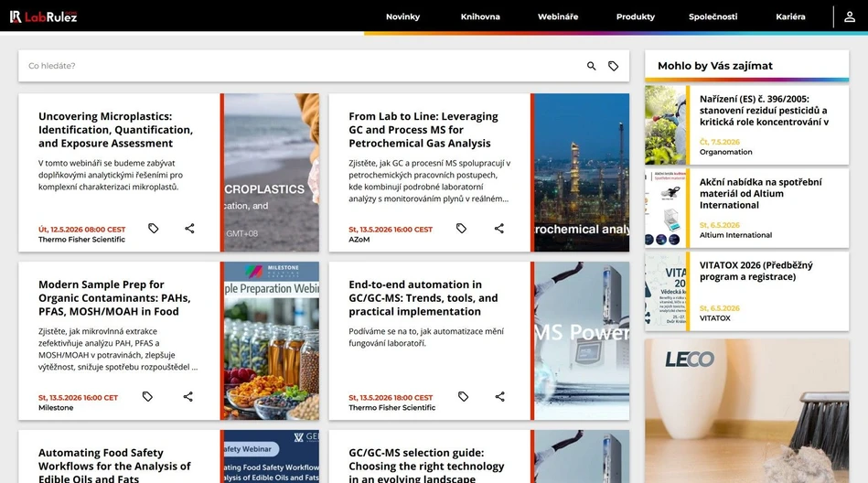Click 'Thermo Fisher Scientific' under Microplastics card
The image size is (868, 483).
[x=81, y=240]
